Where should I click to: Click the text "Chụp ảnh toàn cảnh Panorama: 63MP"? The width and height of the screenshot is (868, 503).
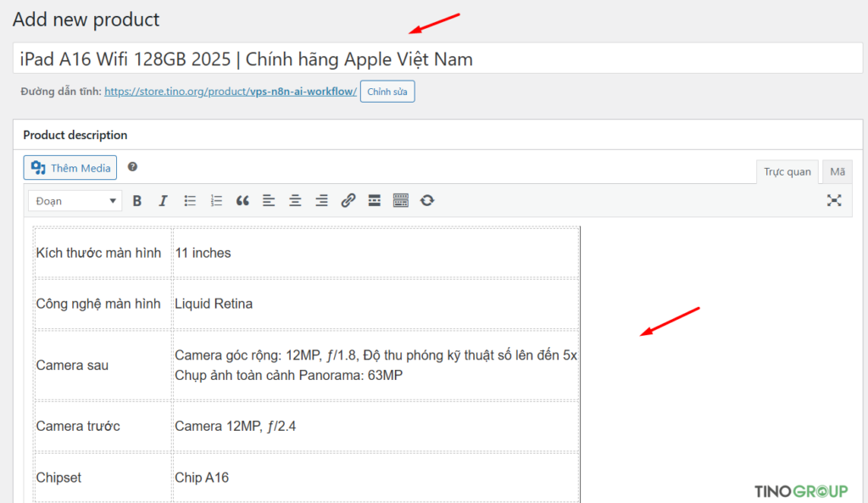coord(288,376)
